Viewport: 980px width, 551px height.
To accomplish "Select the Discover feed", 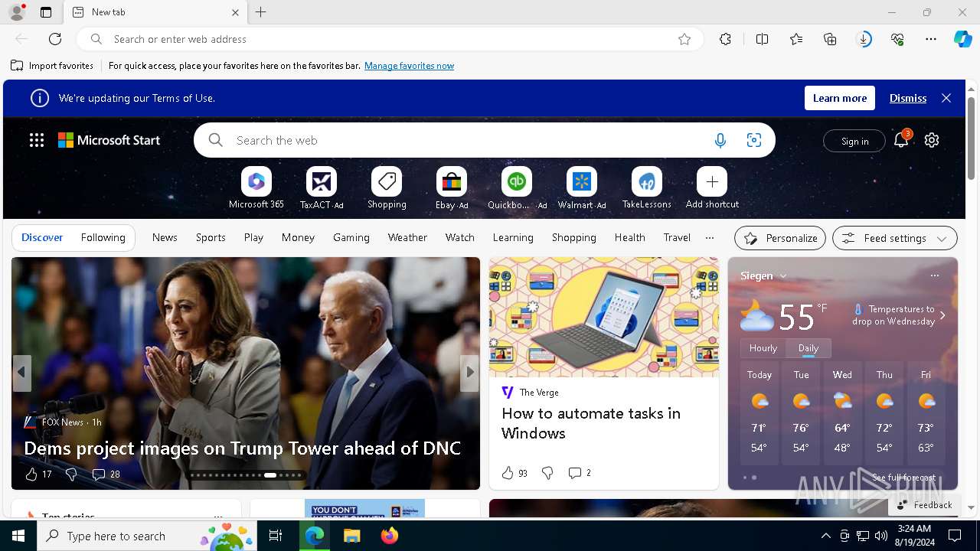I will [x=42, y=238].
